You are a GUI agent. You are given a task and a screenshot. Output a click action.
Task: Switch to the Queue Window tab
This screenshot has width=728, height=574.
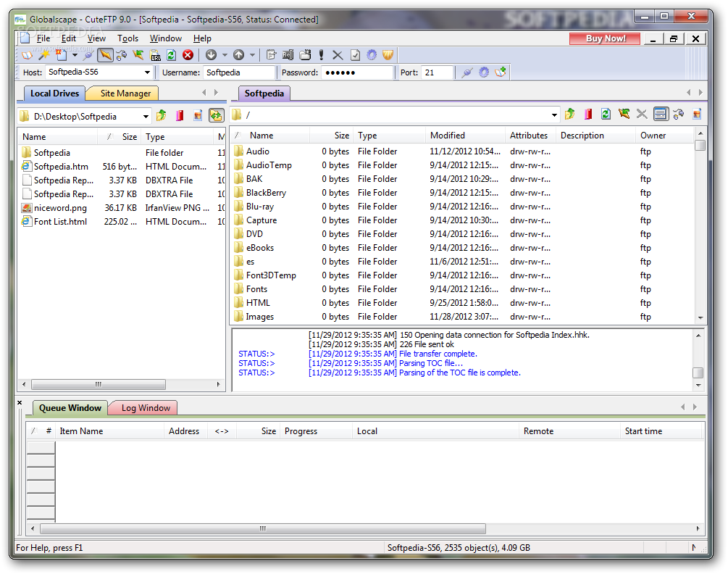[x=70, y=408]
